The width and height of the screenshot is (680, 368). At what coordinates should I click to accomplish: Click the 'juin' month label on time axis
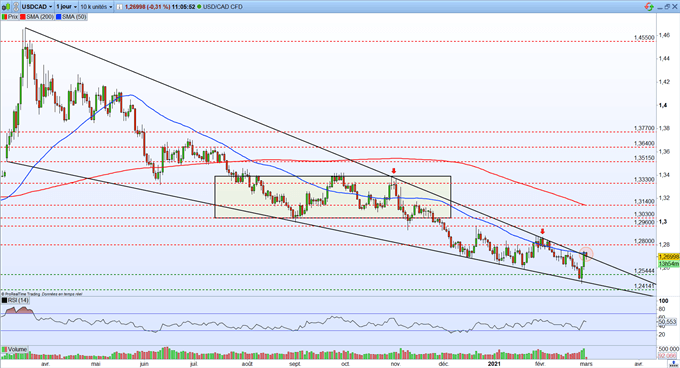click(x=144, y=364)
